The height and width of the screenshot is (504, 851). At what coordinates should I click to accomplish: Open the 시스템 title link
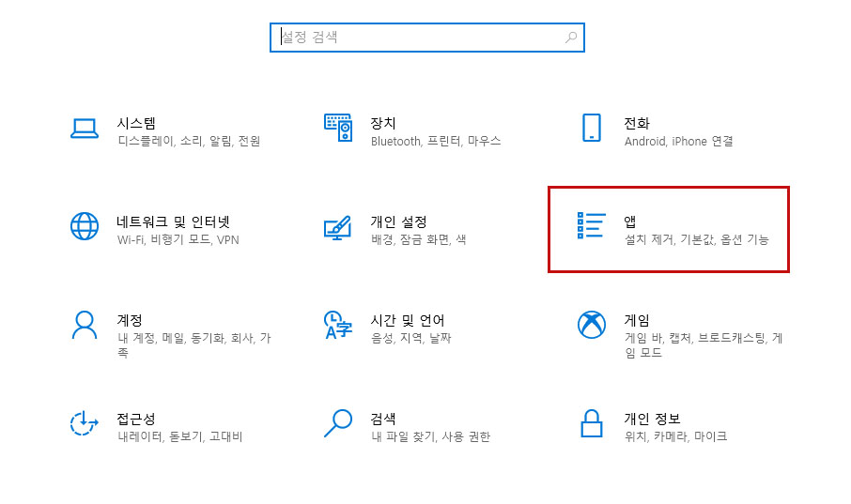(136, 123)
